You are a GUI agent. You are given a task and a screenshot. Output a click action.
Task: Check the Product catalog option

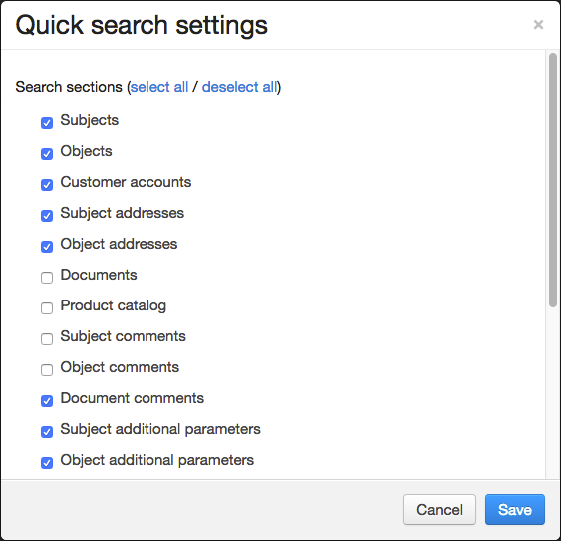[47, 308]
